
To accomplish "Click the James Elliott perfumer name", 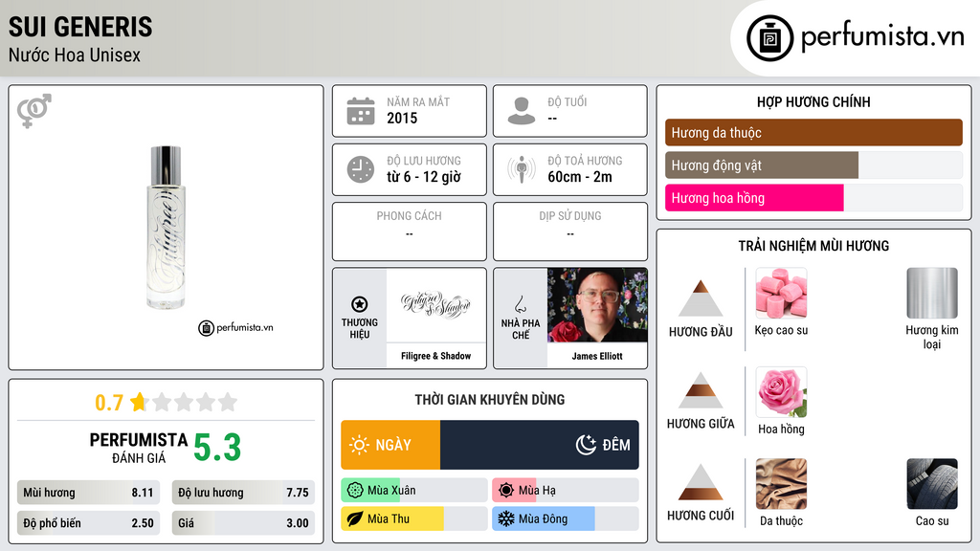I will 597,356.
